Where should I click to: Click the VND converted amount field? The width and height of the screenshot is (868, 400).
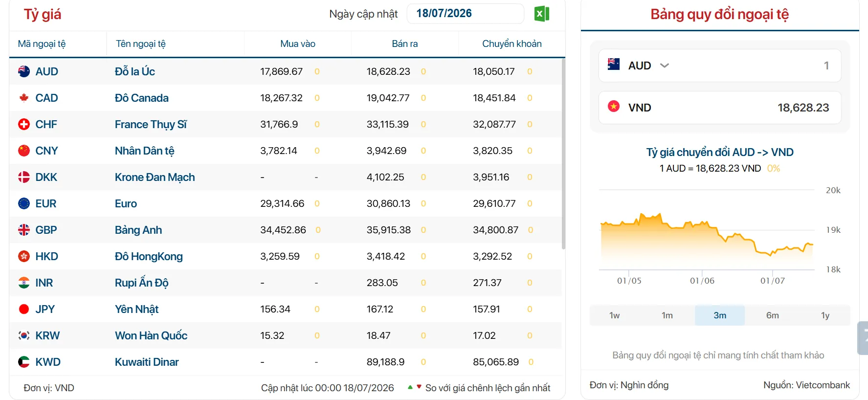coord(720,108)
